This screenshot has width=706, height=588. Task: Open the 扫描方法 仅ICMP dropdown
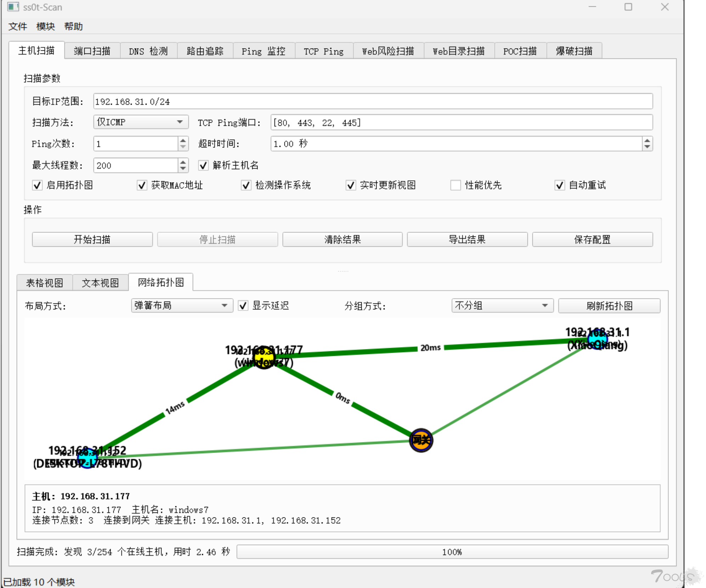click(x=141, y=122)
